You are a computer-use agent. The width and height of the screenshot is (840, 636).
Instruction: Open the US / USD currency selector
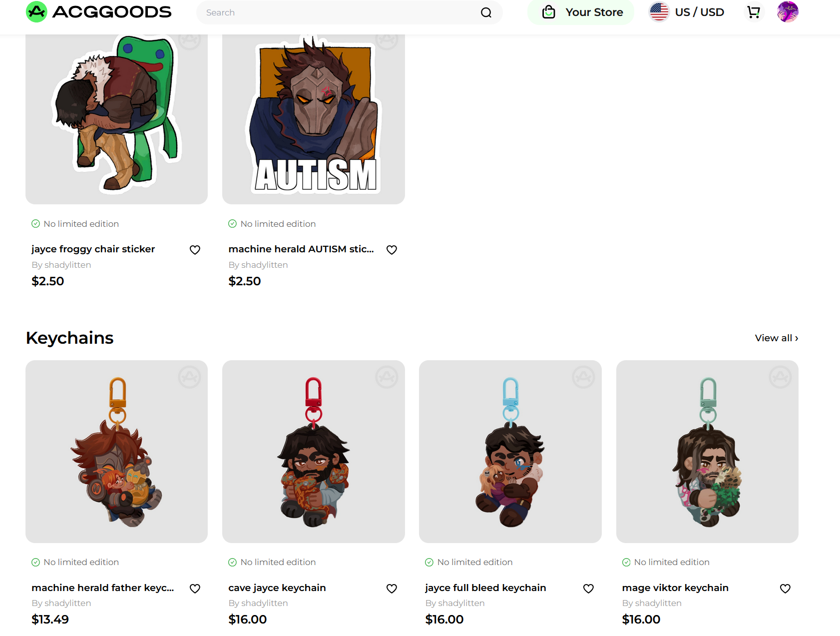[x=699, y=12]
